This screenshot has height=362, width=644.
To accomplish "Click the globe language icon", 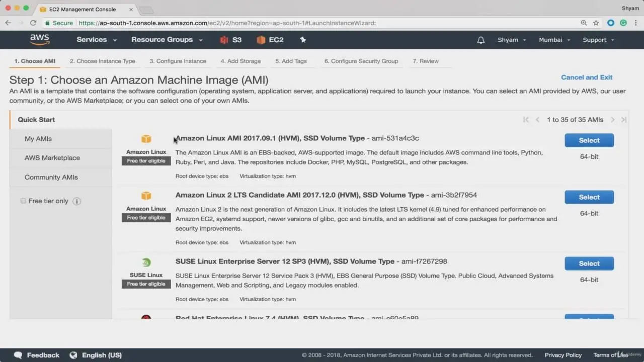I will [73, 355].
